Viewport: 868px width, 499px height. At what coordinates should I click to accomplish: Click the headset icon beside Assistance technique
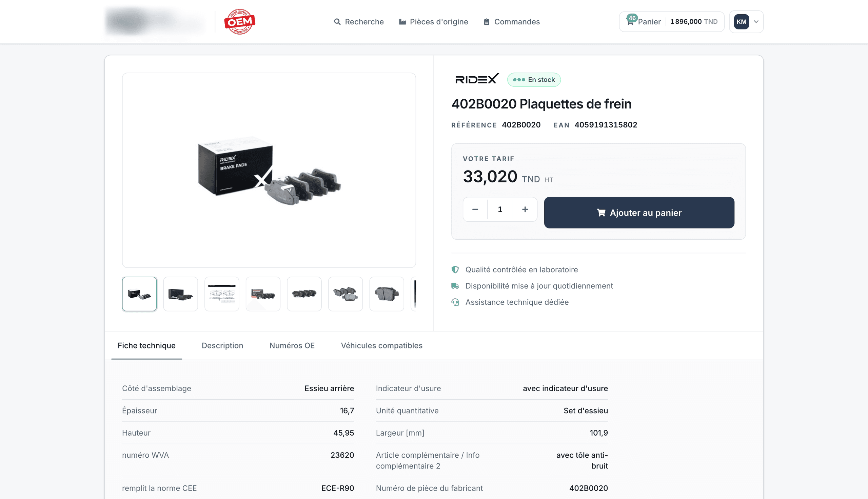455,302
